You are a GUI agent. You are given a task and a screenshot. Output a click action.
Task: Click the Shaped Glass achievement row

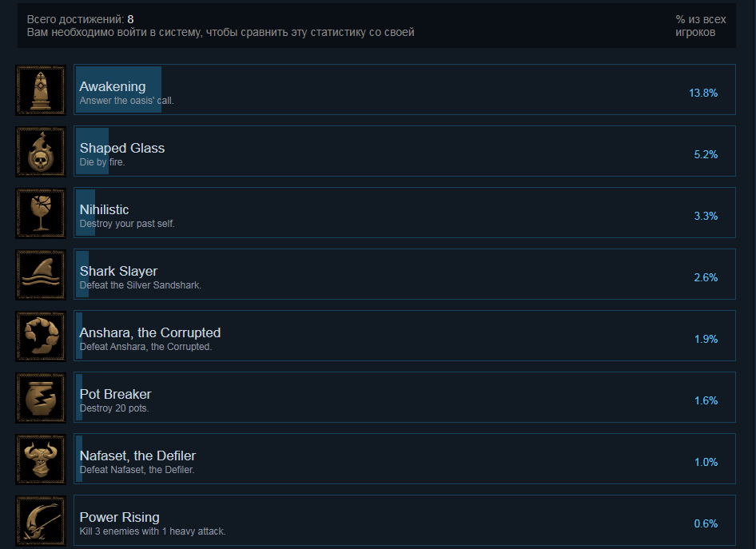pyautogui.click(x=404, y=151)
